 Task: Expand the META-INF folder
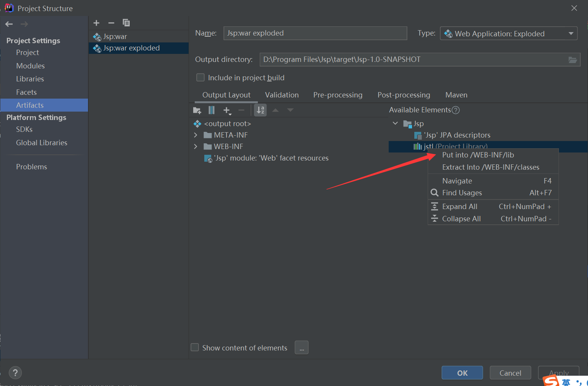click(x=196, y=135)
